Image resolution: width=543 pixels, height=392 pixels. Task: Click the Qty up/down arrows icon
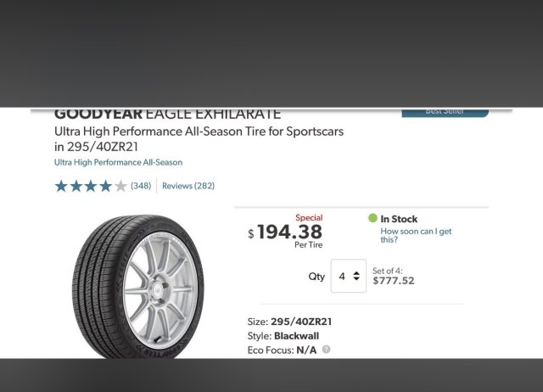[356, 277]
